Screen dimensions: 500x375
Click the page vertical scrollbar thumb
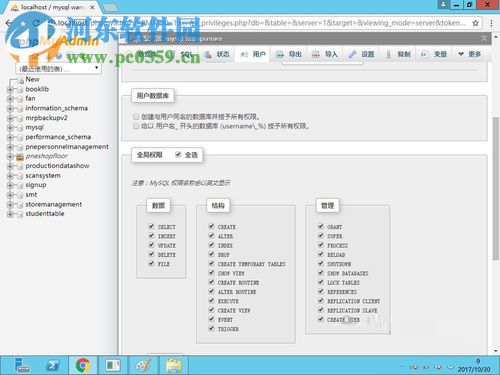[x=496, y=188]
